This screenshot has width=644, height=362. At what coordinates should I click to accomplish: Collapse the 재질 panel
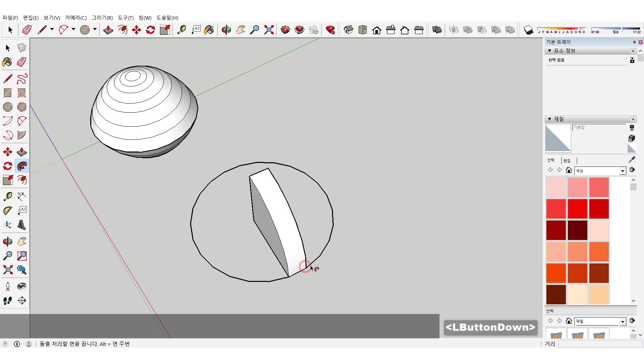[549, 119]
